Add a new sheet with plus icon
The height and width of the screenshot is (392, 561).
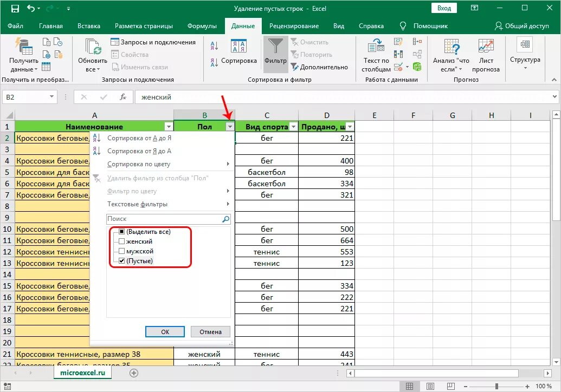click(x=134, y=373)
